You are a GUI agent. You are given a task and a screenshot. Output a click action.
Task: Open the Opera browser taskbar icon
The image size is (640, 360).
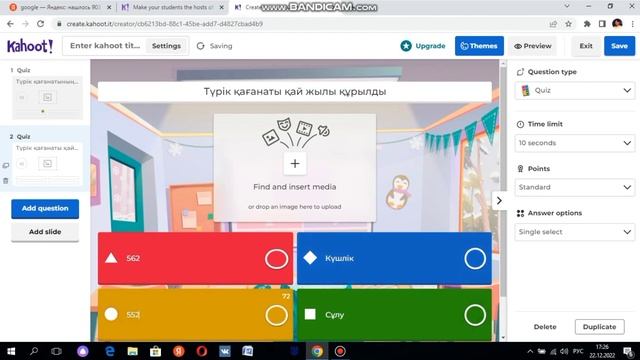[x=202, y=351]
